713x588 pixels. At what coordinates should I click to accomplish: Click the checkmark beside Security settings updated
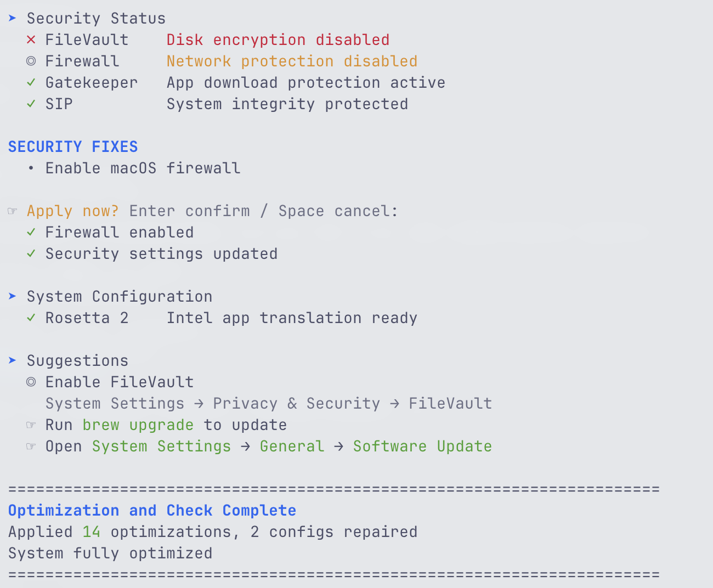tap(31, 254)
